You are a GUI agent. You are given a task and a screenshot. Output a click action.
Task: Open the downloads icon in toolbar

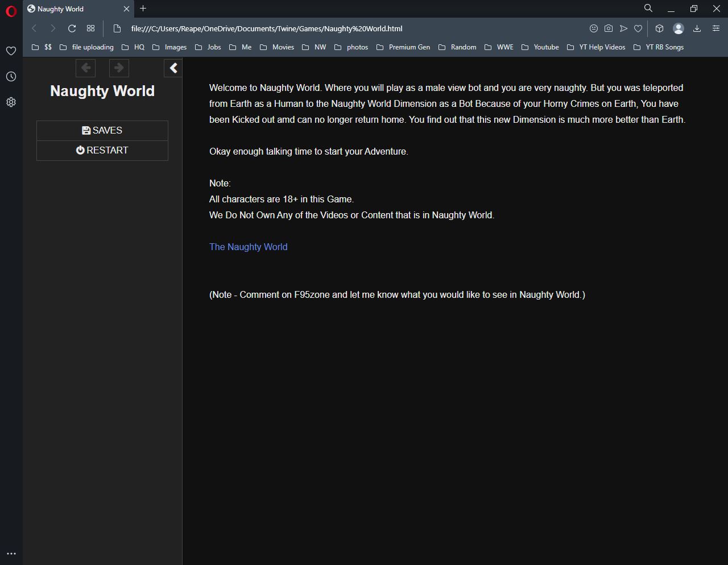[697, 28]
